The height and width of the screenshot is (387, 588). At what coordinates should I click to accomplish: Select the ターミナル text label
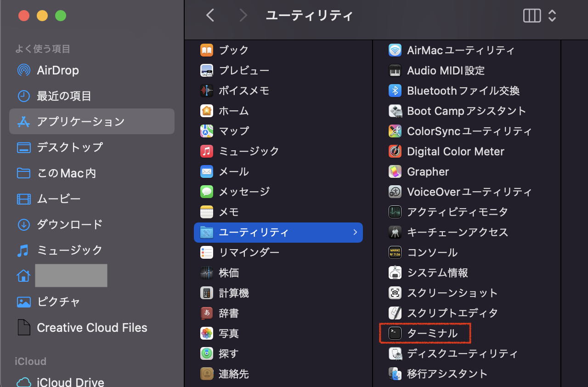pos(432,333)
